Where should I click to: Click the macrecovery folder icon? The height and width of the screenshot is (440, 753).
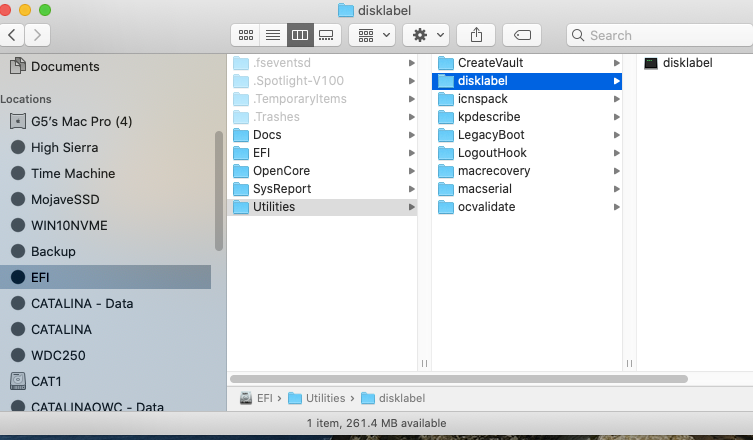[446, 171]
